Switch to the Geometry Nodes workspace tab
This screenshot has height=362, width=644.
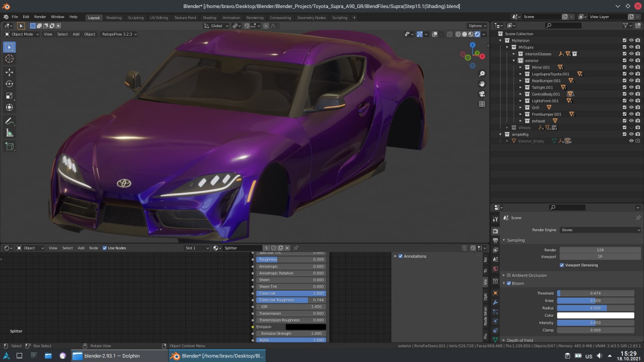[x=311, y=18]
